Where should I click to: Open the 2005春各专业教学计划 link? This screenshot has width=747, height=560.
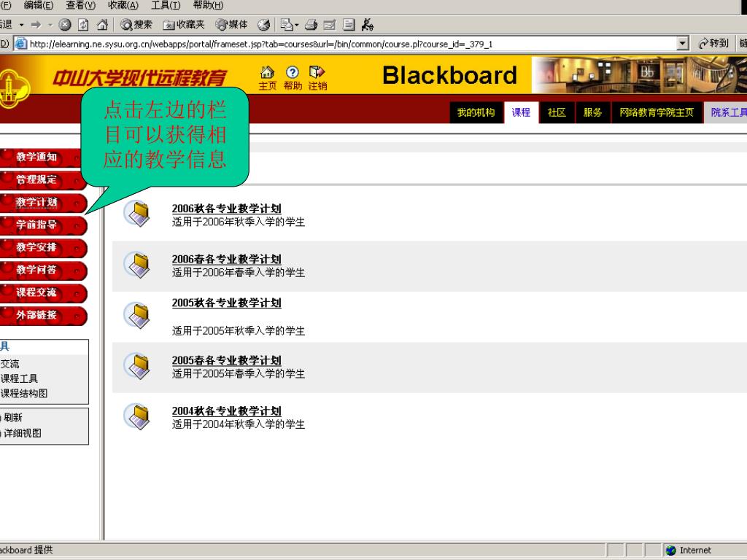tap(226, 360)
